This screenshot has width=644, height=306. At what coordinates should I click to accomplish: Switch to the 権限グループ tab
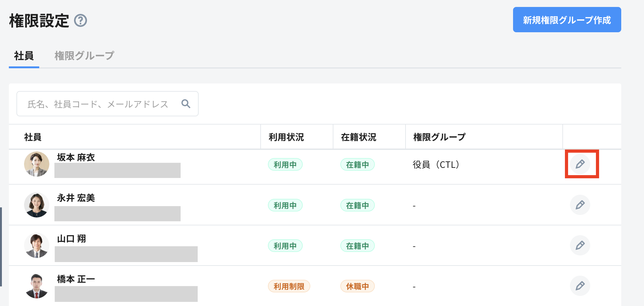click(x=84, y=56)
